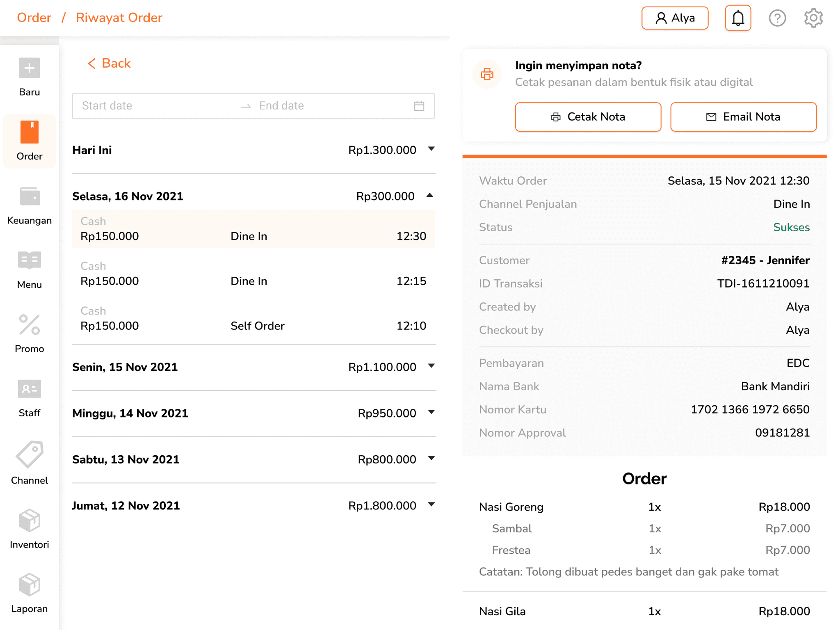Click the Cetak Nota button
840x630 pixels.
[588, 117]
